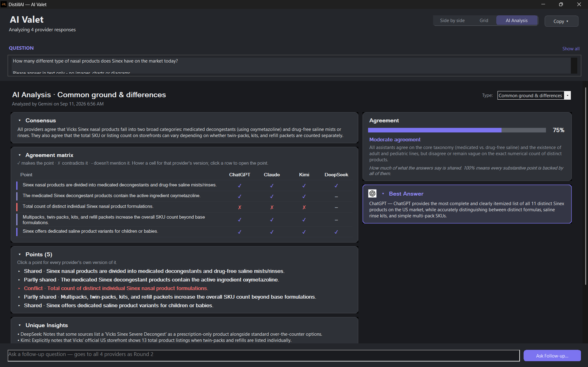Open matrix row about multipacks and kits

click(185, 220)
